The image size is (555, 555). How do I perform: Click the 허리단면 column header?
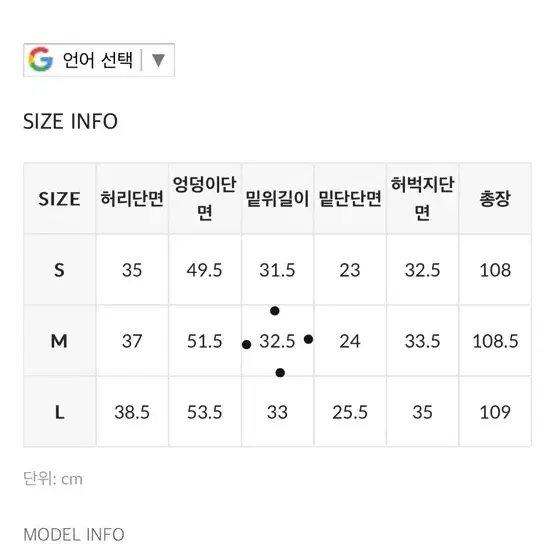pos(132,199)
